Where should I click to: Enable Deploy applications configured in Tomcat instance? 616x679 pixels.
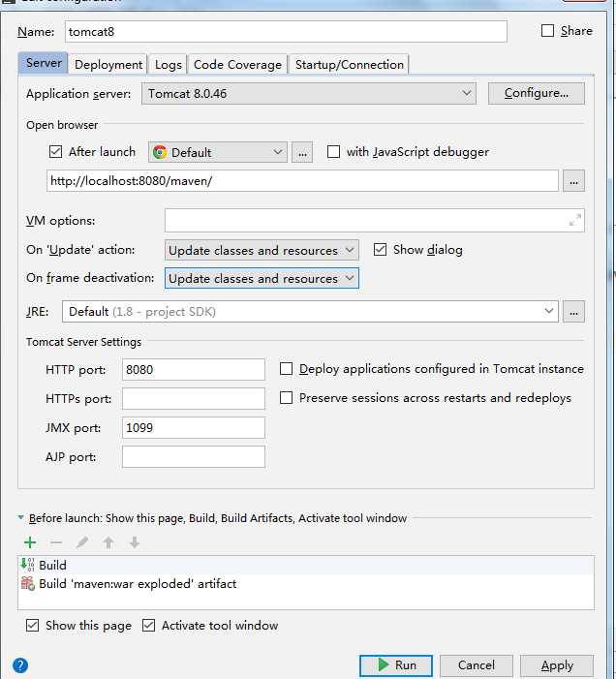click(x=286, y=369)
